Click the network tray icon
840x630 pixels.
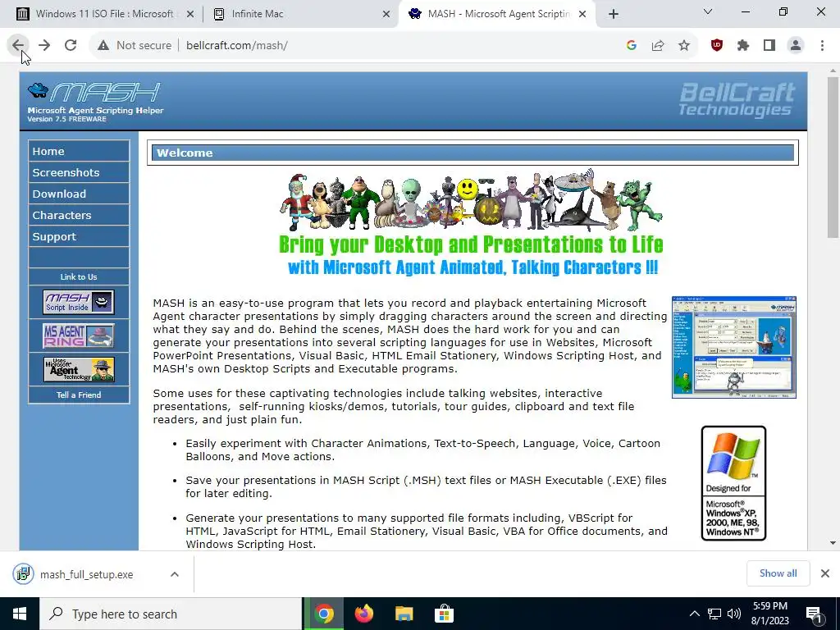(714, 614)
